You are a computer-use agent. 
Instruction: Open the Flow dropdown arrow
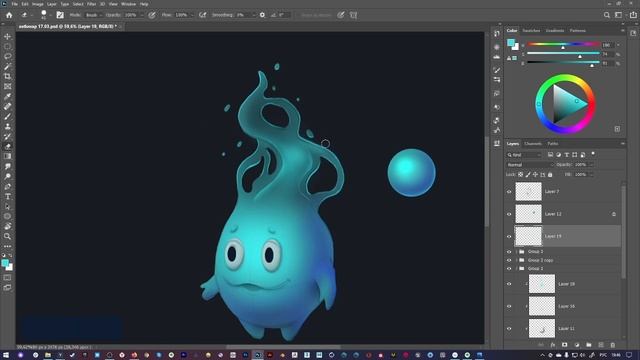click(192, 15)
